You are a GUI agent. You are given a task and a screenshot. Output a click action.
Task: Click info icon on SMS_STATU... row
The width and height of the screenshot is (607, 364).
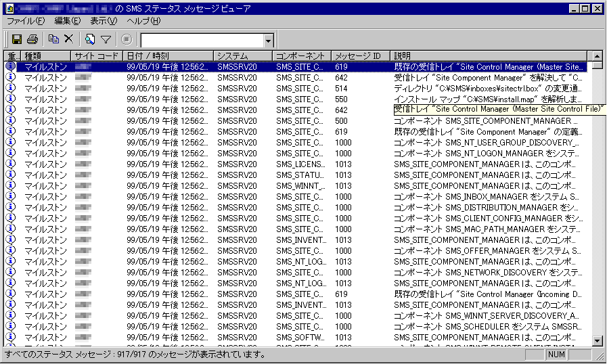(11, 175)
